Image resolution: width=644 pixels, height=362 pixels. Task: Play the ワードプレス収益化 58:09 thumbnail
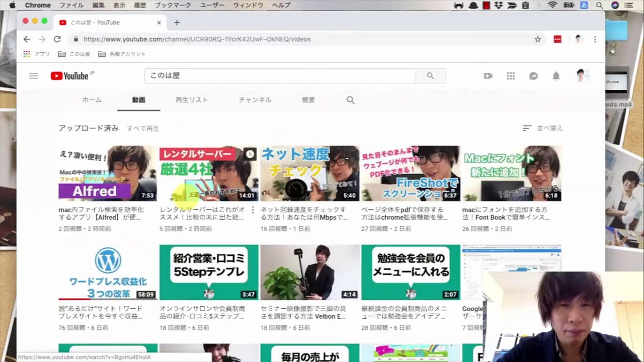108,273
